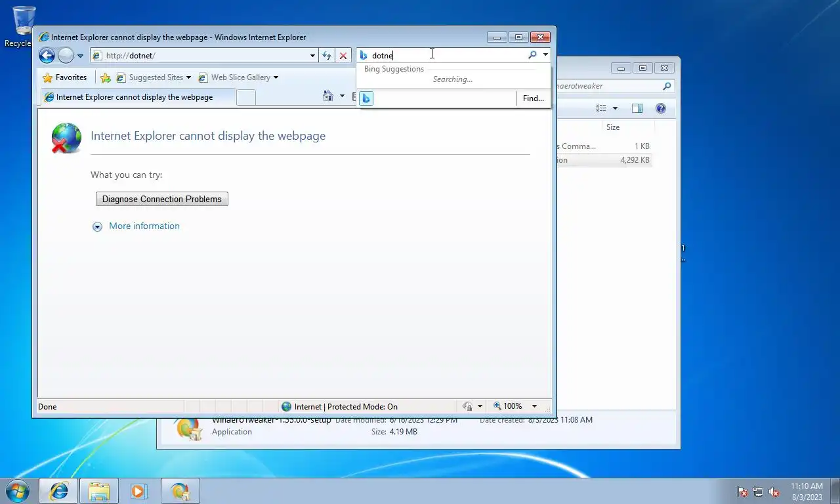Click Show desktop button at taskbar end
This screenshot has width=840, height=504.
pos(835,491)
